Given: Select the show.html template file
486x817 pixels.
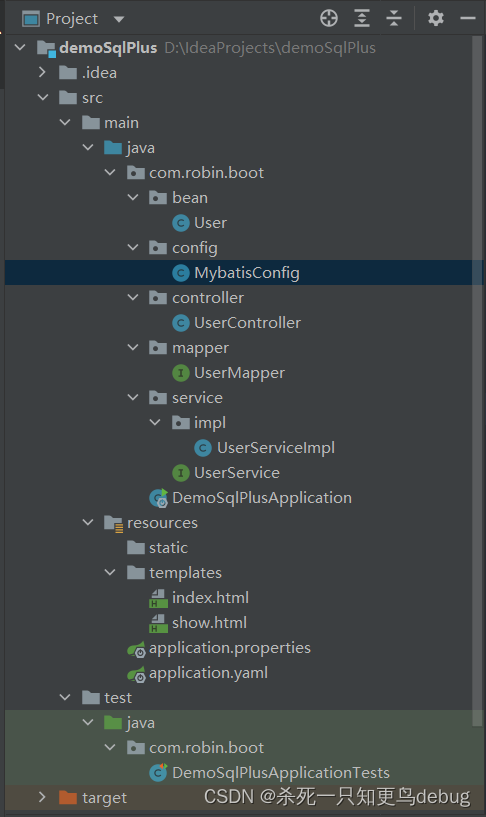Looking at the screenshot, I should click(209, 623).
